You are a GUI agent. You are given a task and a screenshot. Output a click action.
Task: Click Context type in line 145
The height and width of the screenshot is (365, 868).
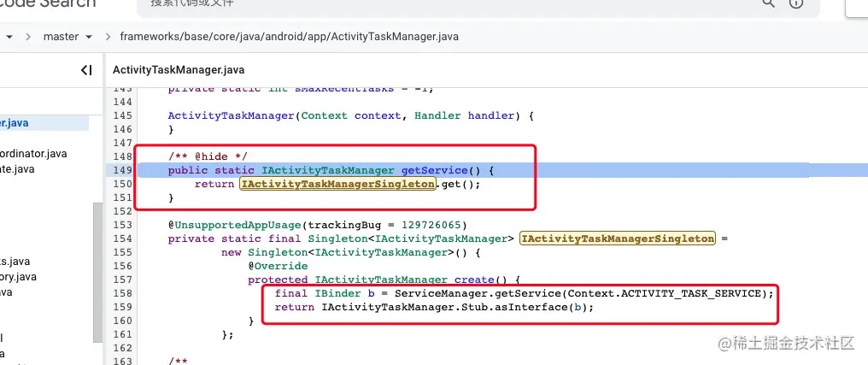tap(325, 115)
